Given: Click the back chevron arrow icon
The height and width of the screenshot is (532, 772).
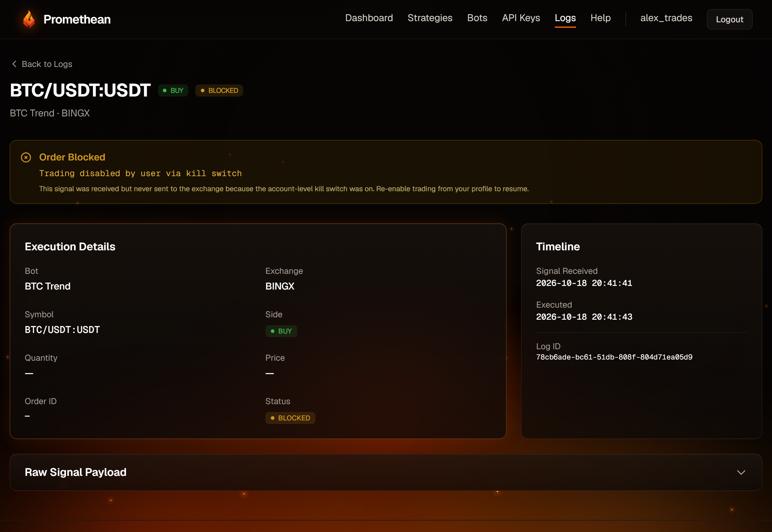Looking at the screenshot, I should pos(14,64).
